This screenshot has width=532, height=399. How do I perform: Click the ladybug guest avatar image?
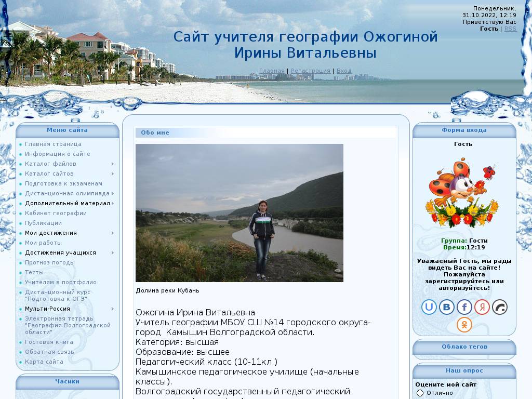(x=461, y=193)
